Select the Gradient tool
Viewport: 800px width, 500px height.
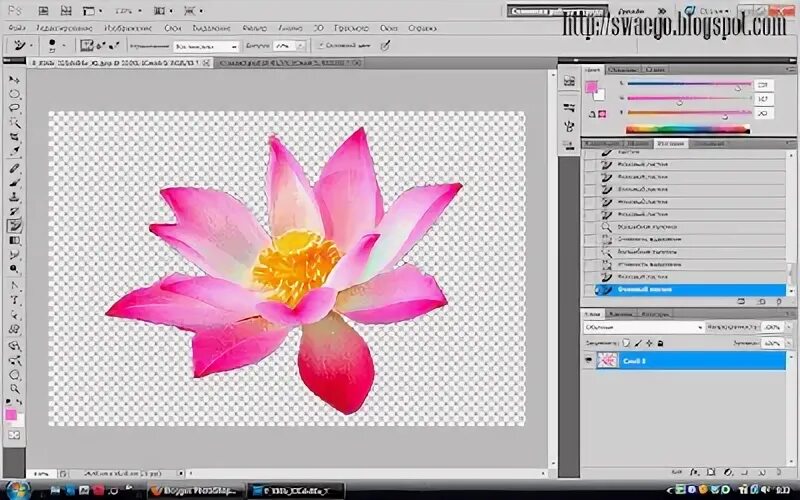[x=14, y=240]
